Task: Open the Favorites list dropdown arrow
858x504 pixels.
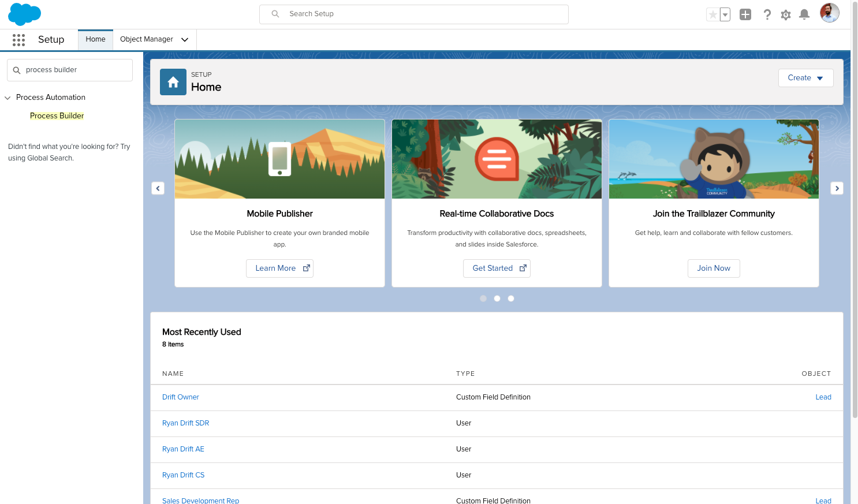Action: [725, 14]
